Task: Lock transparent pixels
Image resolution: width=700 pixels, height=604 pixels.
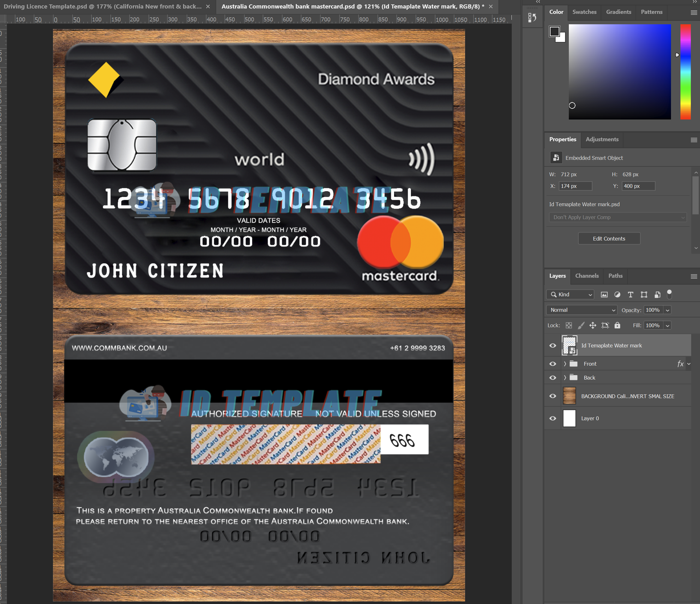Action: coord(569,325)
